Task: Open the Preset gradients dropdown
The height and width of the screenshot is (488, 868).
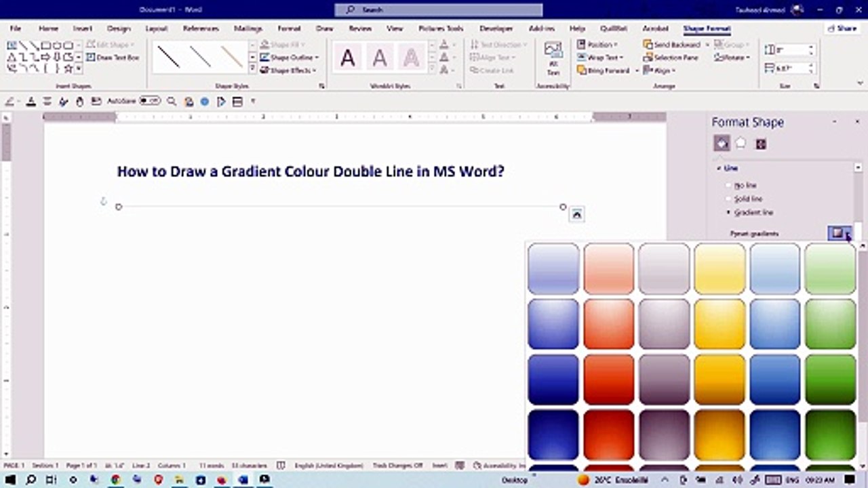Action: click(841, 233)
